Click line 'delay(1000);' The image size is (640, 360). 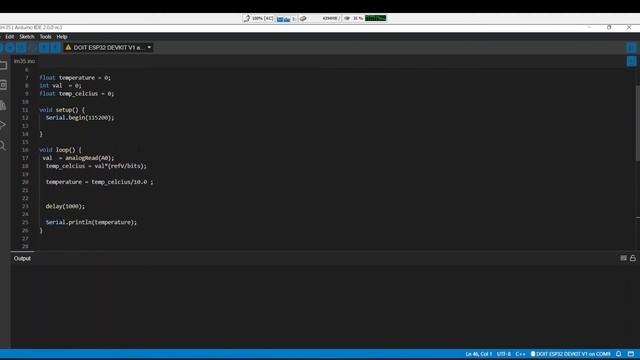(65, 206)
